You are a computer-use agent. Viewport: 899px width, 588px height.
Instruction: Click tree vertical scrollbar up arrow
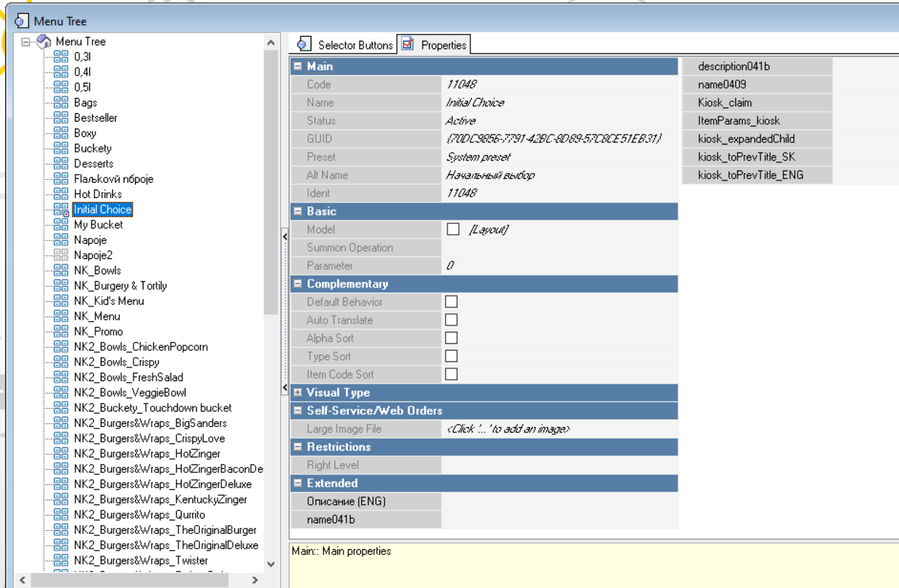point(271,42)
